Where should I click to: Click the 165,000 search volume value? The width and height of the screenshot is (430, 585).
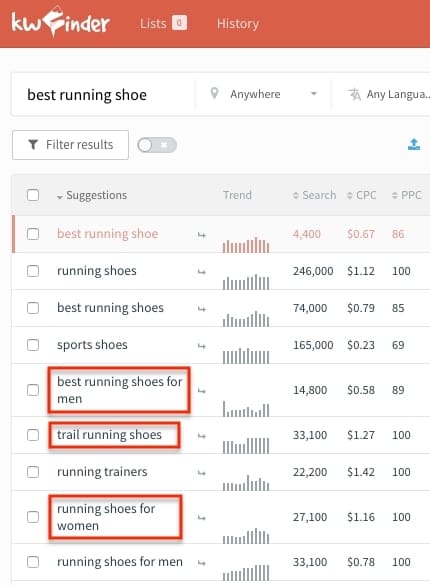point(313,345)
